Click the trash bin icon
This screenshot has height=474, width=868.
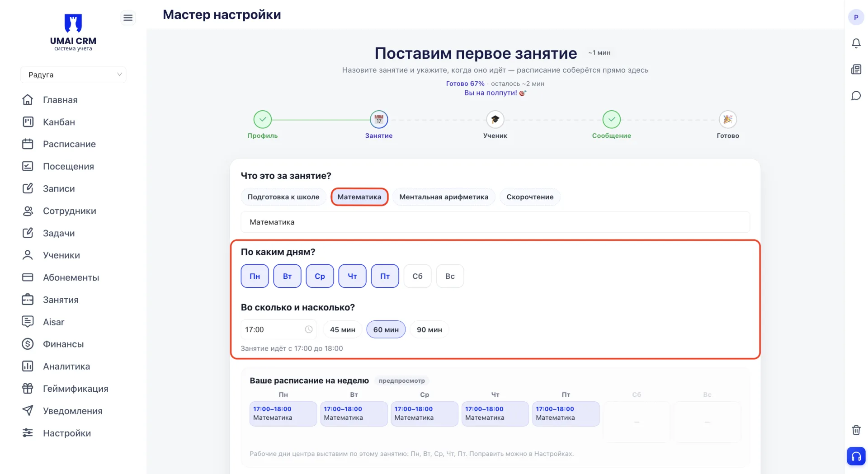(856, 430)
